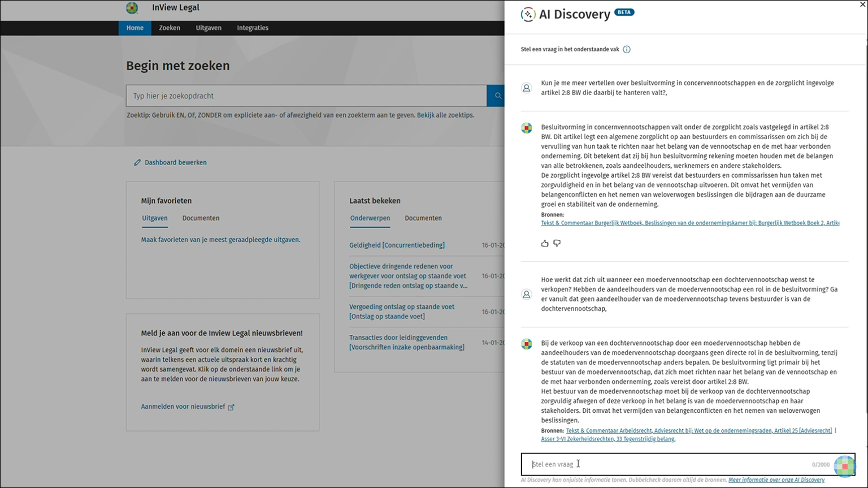The width and height of the screenshot is (868, 488).
Task: Click the Bekijk alle zoektips link
Action: (x=445, y=115)
